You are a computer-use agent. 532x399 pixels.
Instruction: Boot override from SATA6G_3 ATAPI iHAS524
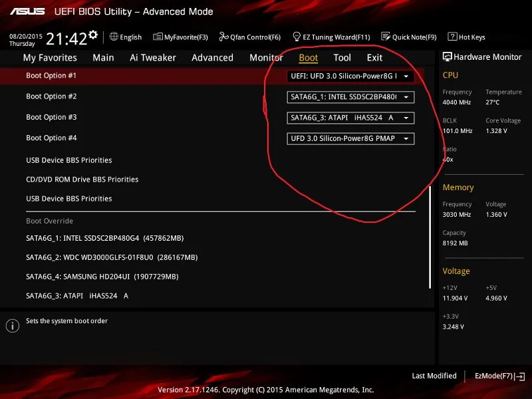(x=77, y=296)
